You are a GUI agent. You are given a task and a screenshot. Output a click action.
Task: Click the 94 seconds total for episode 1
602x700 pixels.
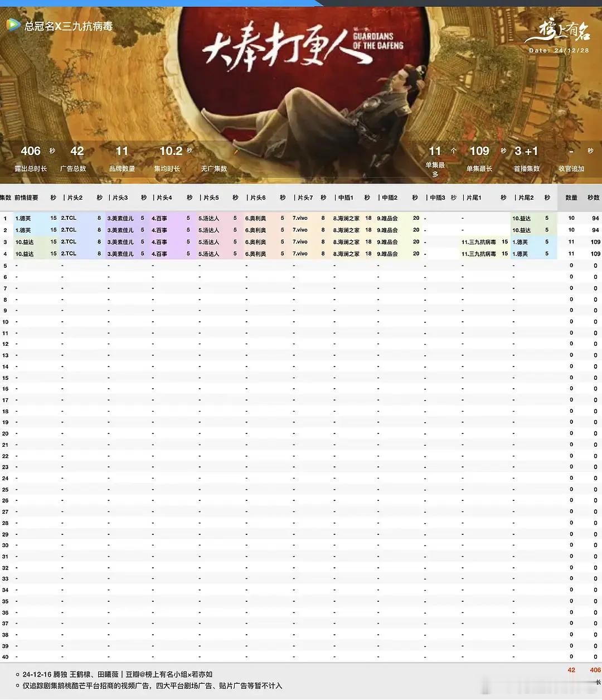click(595, 218)
